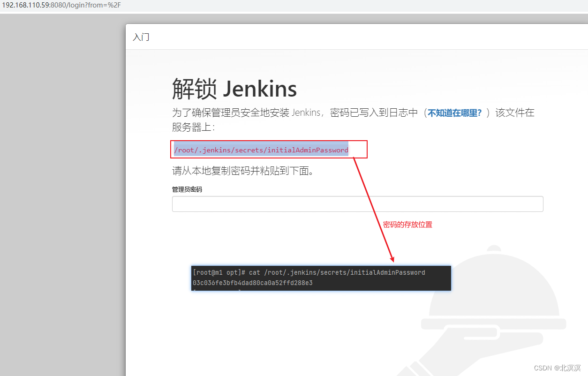Open the '不知道在哪里?' help link
The width and height of the screenshot is (588, 376).
click(454, 113)
